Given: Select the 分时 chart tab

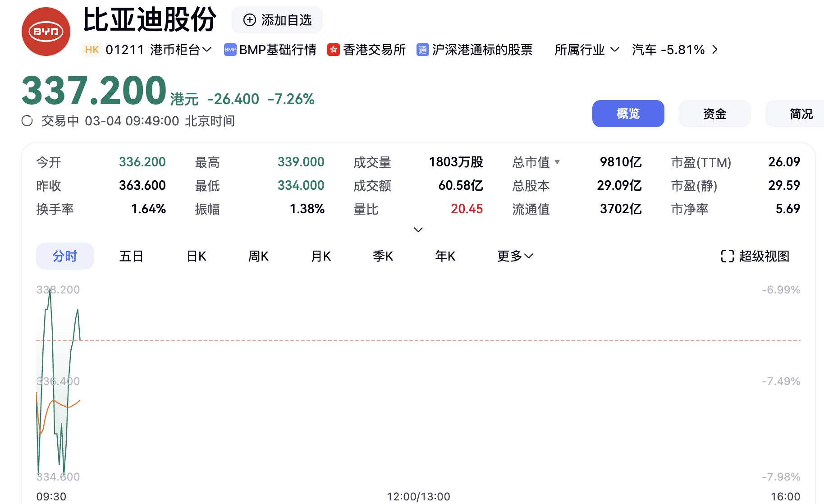Looking at the screenshot, I should (65, 256).
